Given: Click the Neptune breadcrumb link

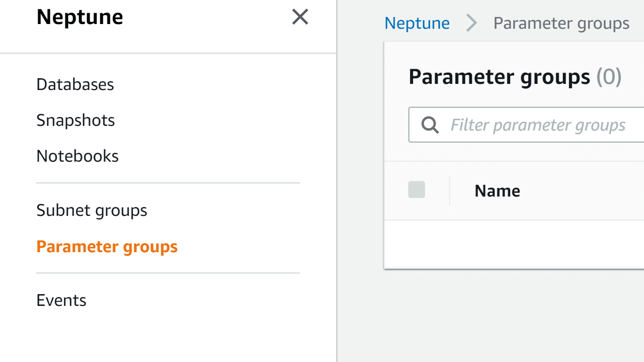Looking at the screenshot, I should 417,23.
